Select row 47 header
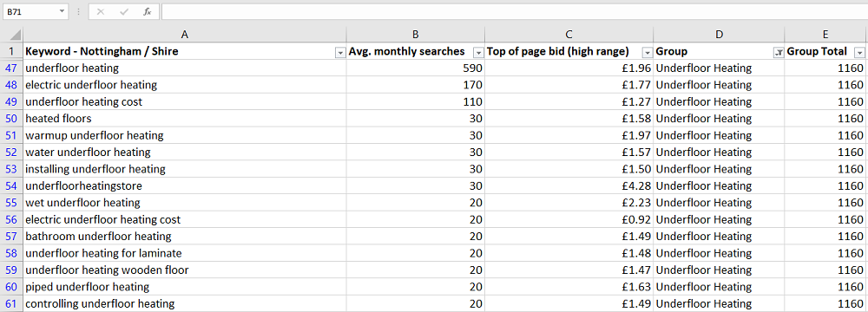This screenshot has height=312, width=868. [11, 68]
